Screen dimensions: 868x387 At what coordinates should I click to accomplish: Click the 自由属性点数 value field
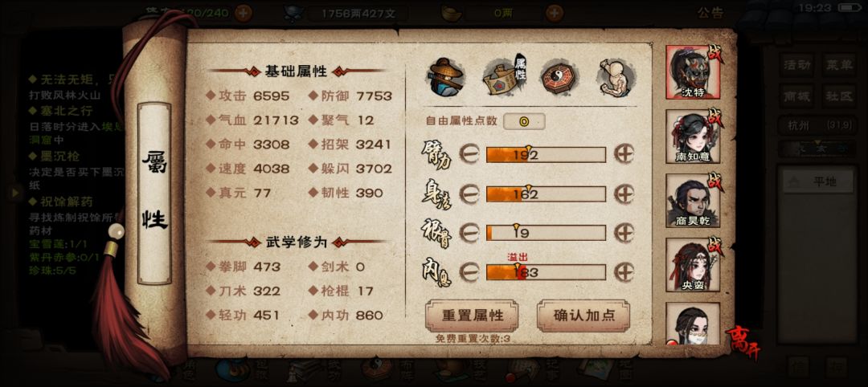click(524, 121)
